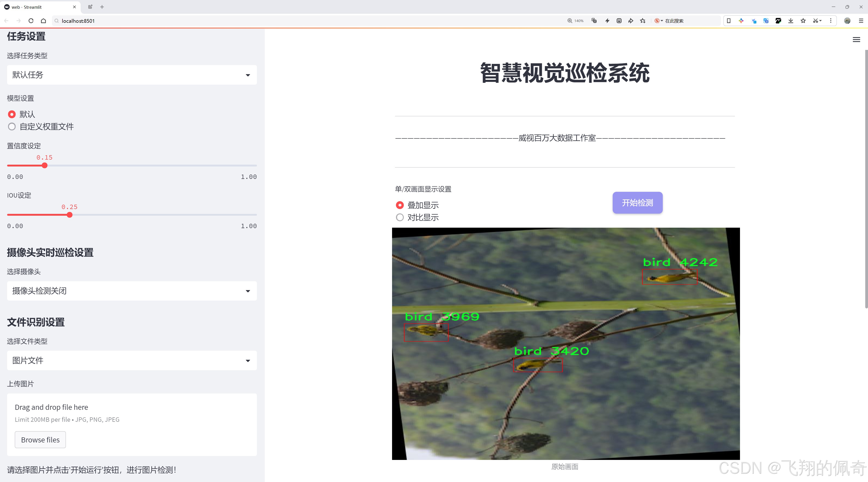This screenshot has height=482, width=868.
Task: Click the new tab plus button
Action: [102, 7]
